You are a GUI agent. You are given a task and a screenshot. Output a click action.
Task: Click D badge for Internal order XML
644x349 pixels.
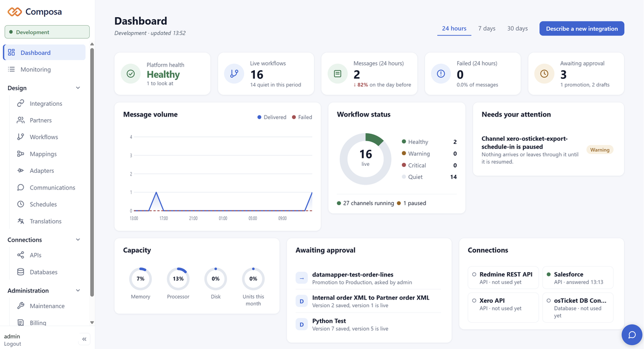302,301
